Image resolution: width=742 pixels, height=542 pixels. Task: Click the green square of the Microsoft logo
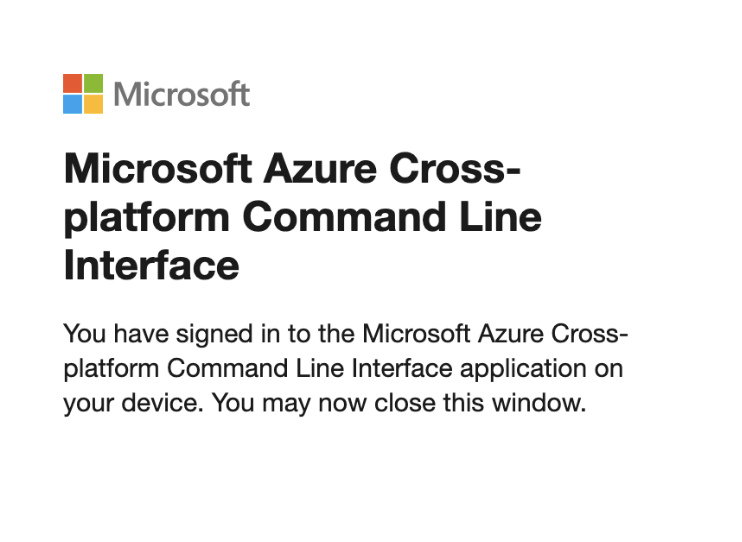click(93, 83)
